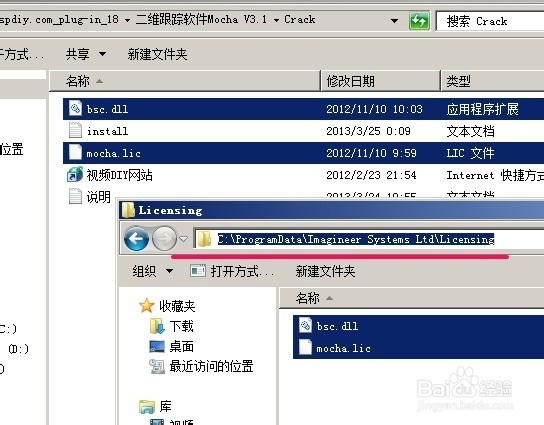Click the bsc.dll icon in Licensing folder
This screenshot has height=425, width=544.
pos(305,325)
